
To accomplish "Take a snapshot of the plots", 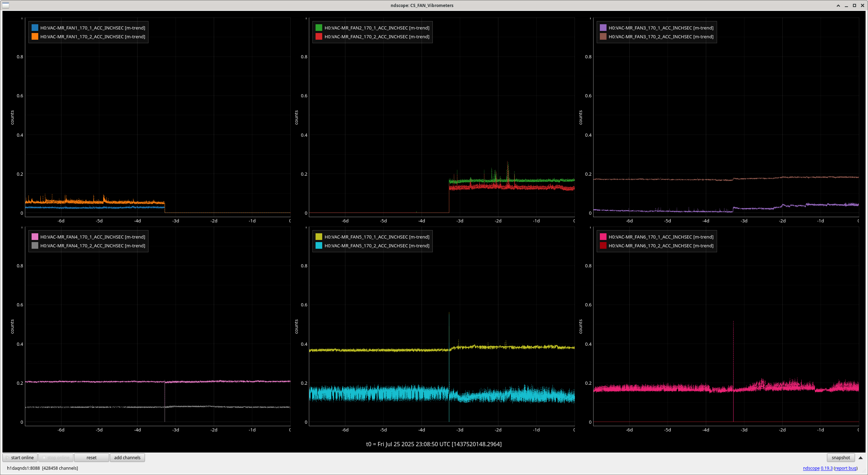I will pos(840,457).
